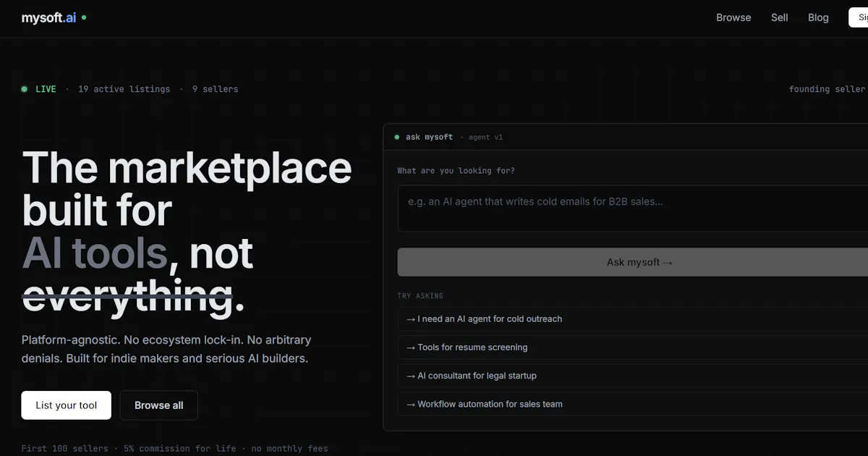Click the 'First 100 sellers' commission note
Image resolution: width=868 pixels, height=456 pixels.
[x=174, y=448]
